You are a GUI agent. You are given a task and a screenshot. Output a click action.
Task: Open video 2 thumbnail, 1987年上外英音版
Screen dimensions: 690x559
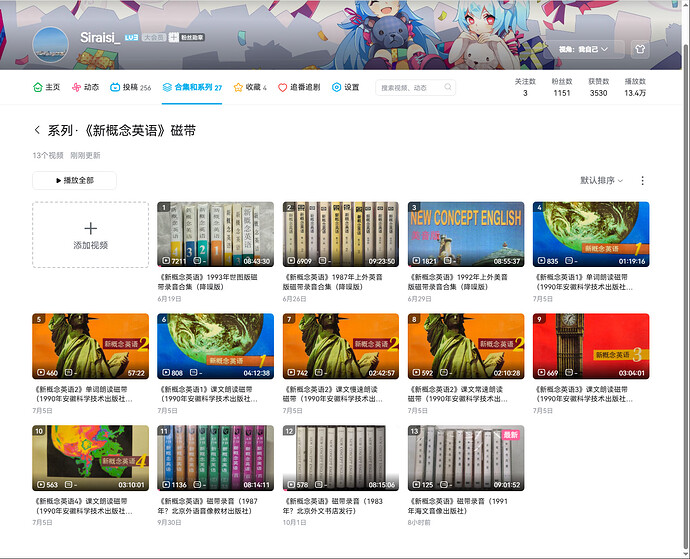point(341,234)
